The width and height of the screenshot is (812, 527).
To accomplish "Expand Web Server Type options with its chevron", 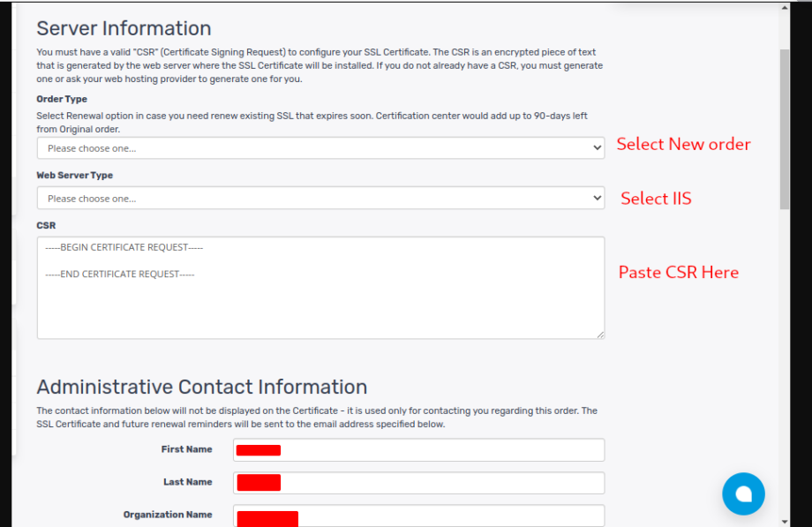I will pos(597,198).
